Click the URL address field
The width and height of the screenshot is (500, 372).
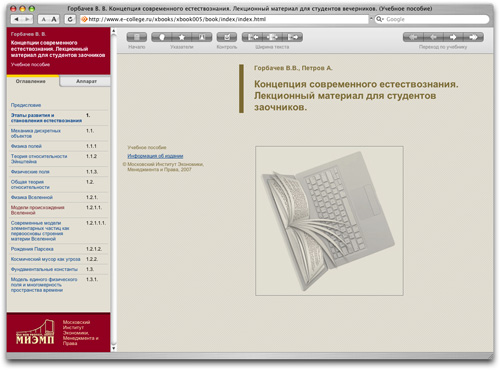[x=225, y=19]
